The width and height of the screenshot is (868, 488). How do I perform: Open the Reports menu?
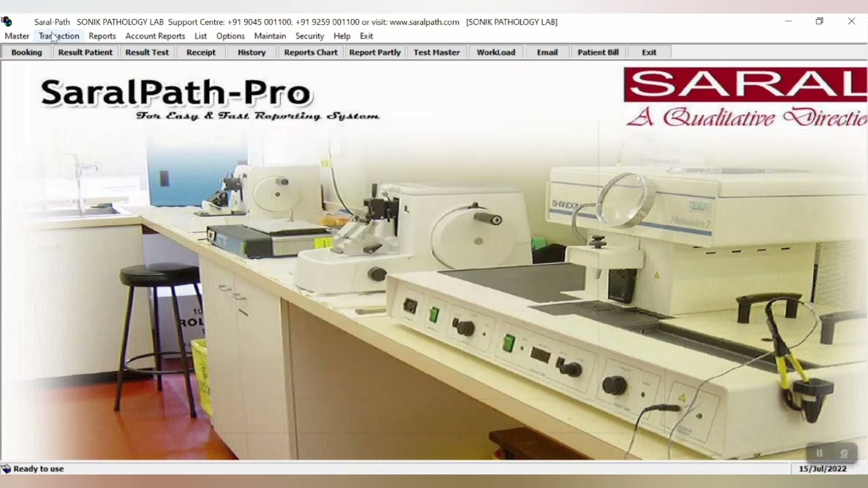102,36
